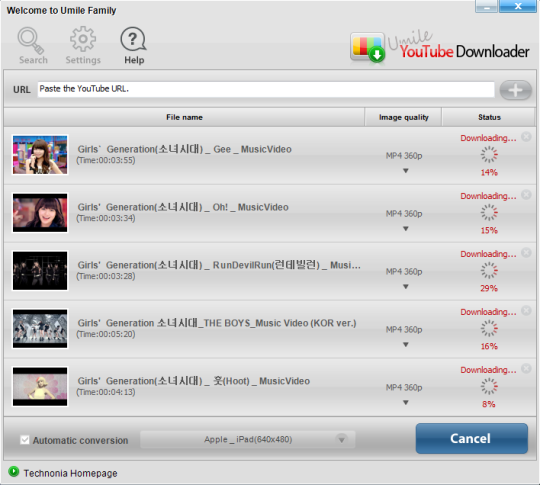The image size is (540, 485).
Task: Remove the Oh! download with its X icon
Action: (x=526, y=195)
